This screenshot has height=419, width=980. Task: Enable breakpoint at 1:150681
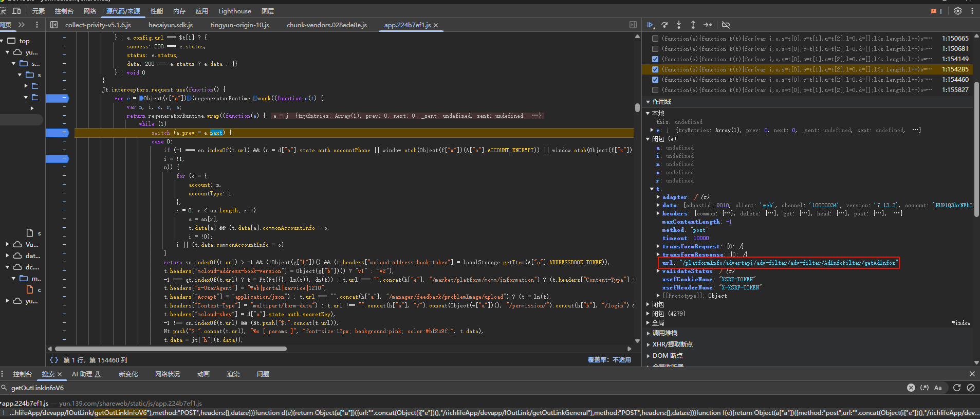pos(655,49)
